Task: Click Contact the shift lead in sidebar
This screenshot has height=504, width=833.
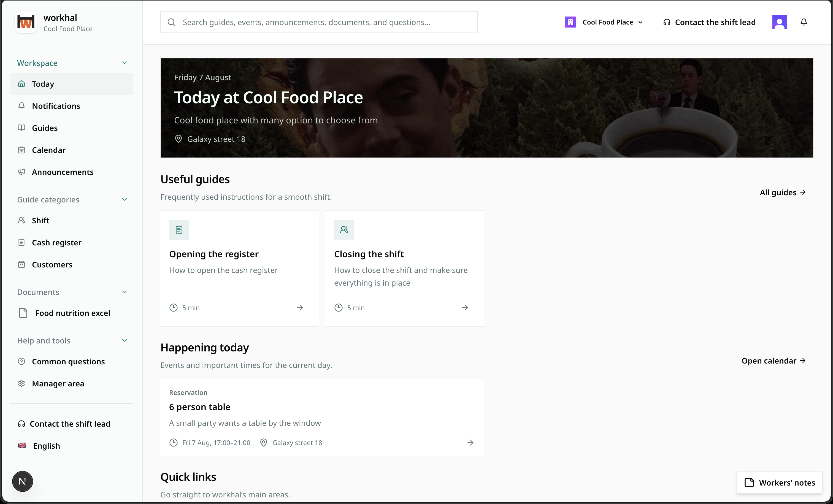Action: [64, 424]
